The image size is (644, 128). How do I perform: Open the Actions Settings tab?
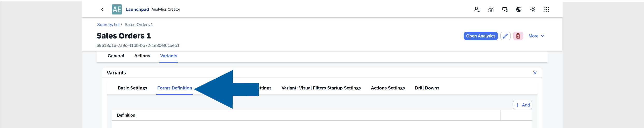click(388, 88)
